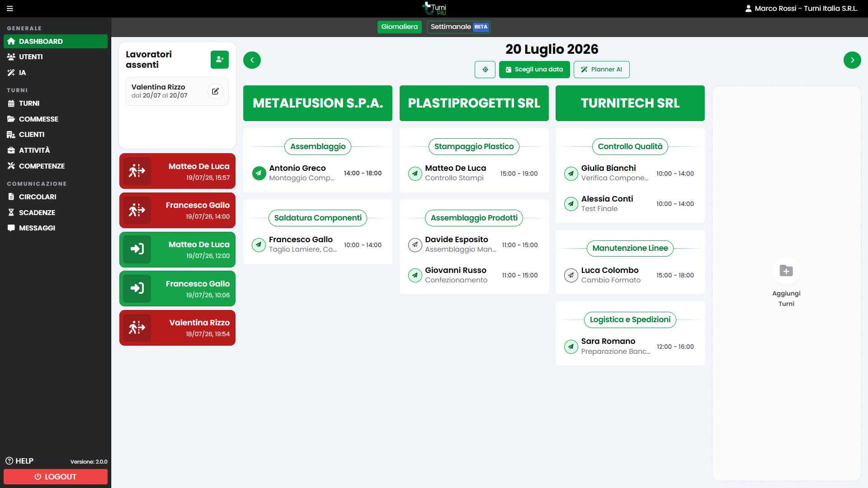Edit Valentina Rizzo absence entry
The image size is (868, 488).
pos(215,91)
